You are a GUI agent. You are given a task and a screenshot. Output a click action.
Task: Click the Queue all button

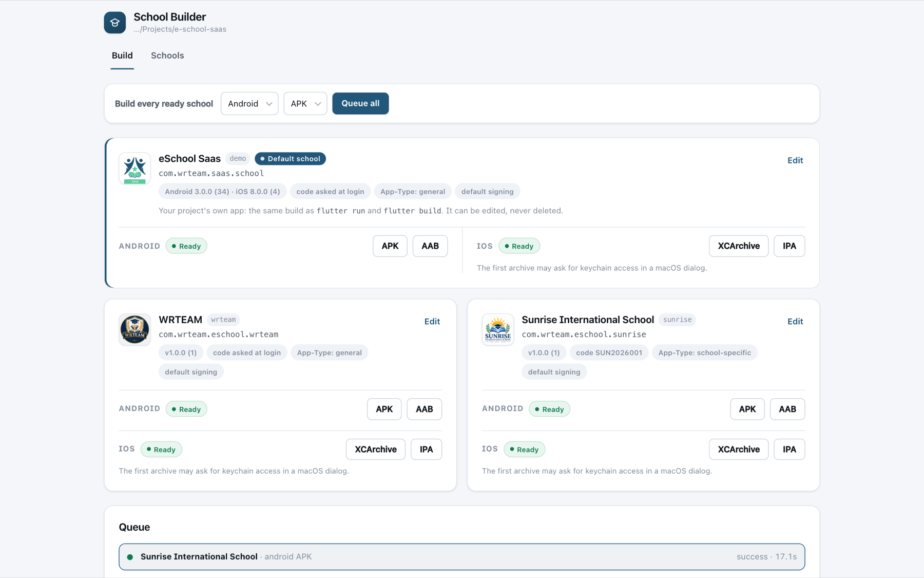tap(360, 103)
